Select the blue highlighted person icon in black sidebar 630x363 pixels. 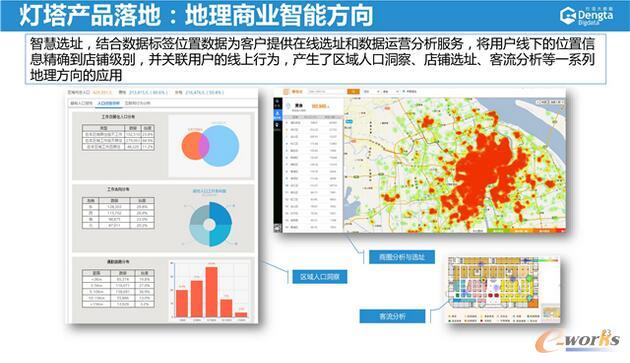[278, 115]
